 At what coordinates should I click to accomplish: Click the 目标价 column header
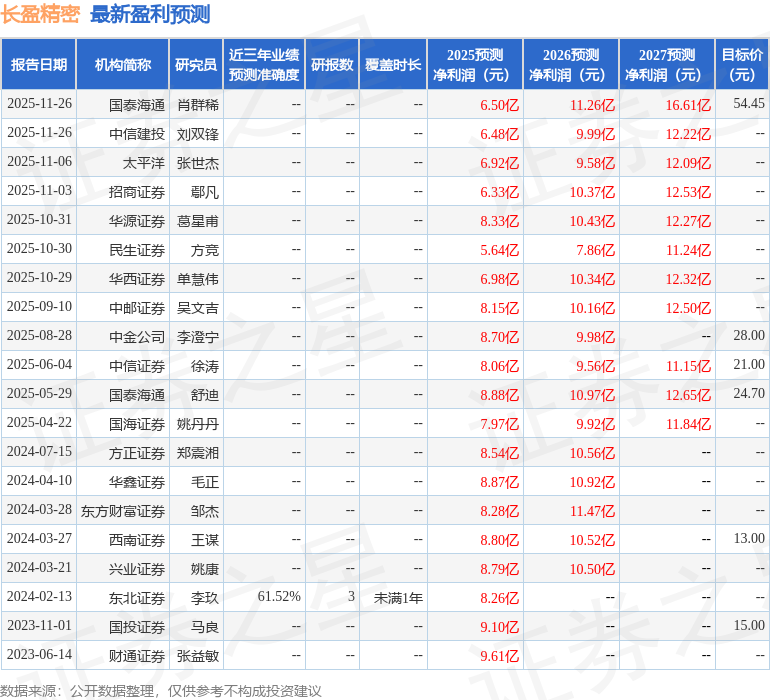coord(742,65)
